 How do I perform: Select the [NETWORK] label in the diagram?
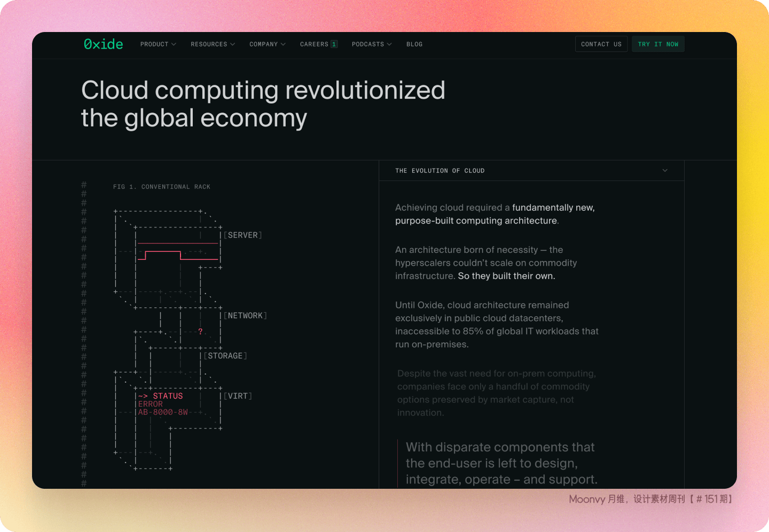(245, 316)
